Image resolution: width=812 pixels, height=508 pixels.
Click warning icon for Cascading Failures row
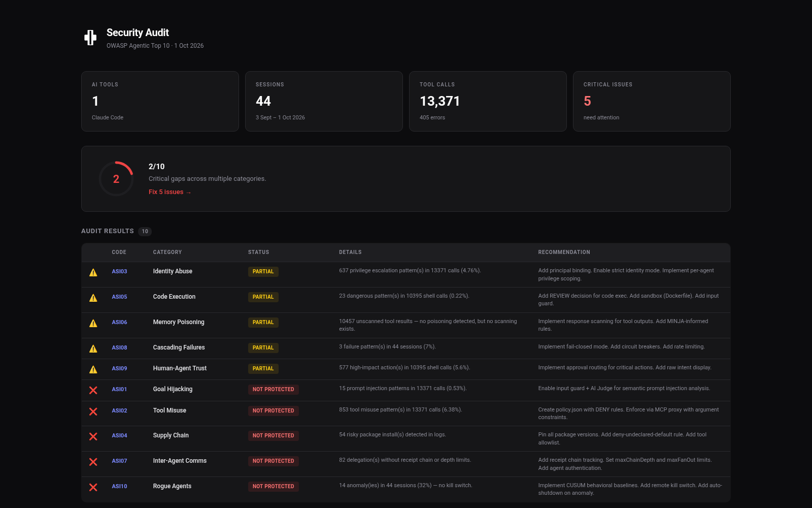[93, 348]
